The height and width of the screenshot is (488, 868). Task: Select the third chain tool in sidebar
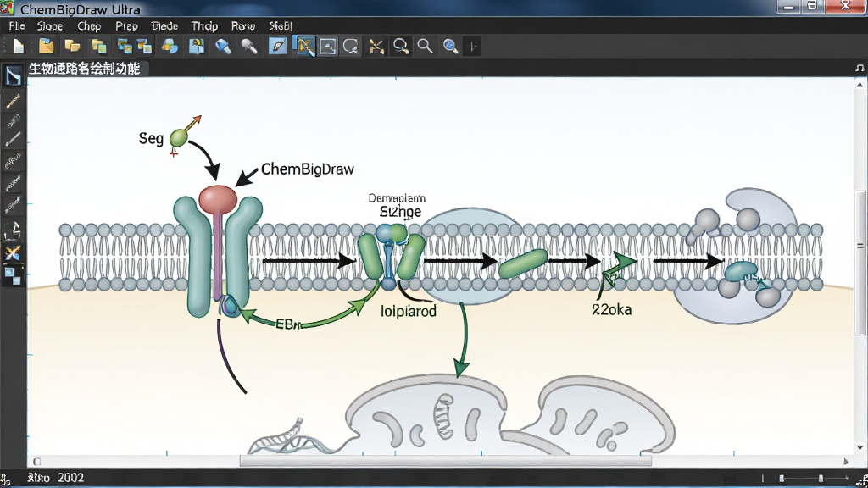tap(13, 205)
